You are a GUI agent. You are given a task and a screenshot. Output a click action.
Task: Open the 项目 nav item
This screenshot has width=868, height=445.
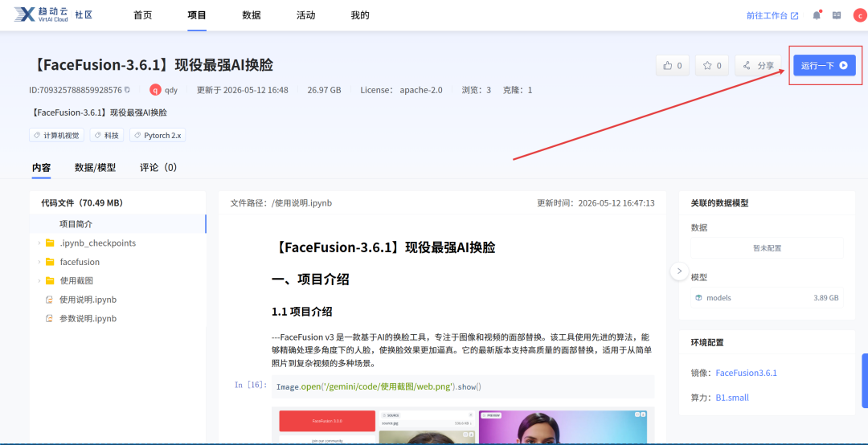[197, 15]
